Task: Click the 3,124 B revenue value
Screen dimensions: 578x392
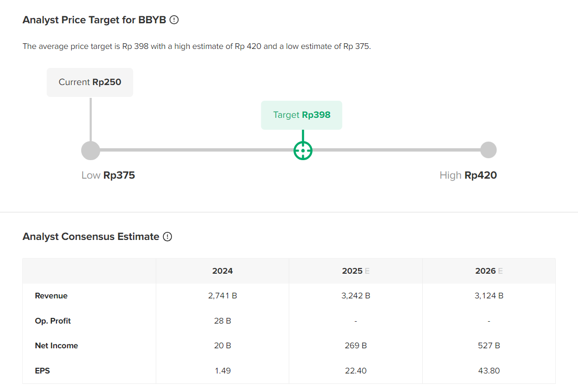Action: (489, 296)
